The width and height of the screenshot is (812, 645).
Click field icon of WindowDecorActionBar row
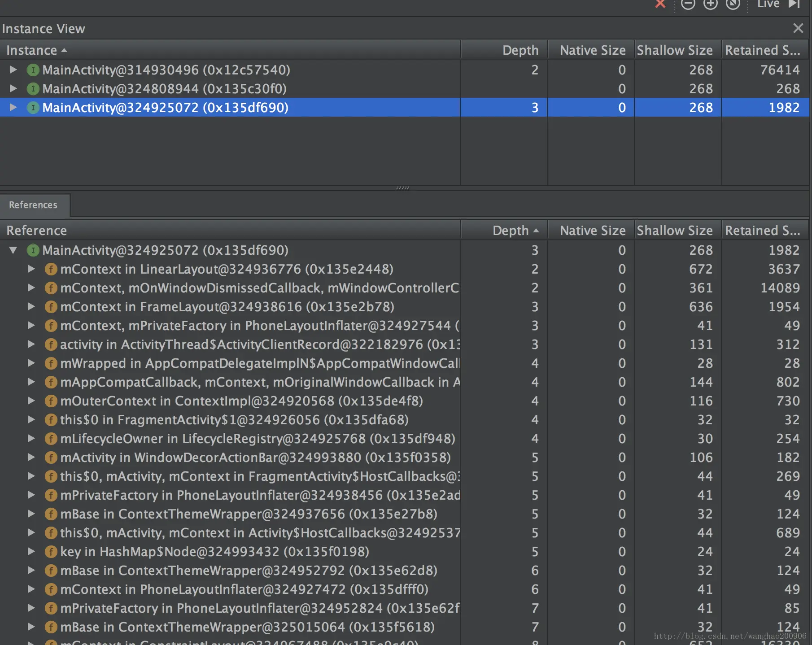pos(51,458)
